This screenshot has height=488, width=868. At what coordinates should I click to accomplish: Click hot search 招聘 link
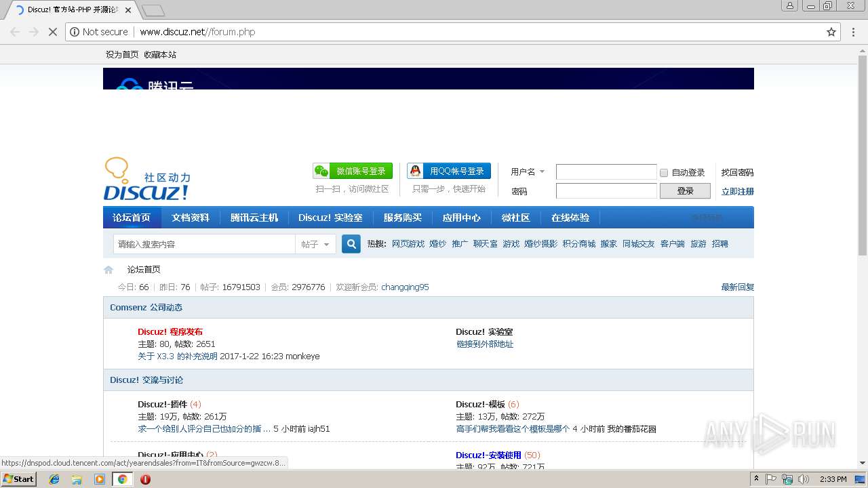click(x=720, y=244)
